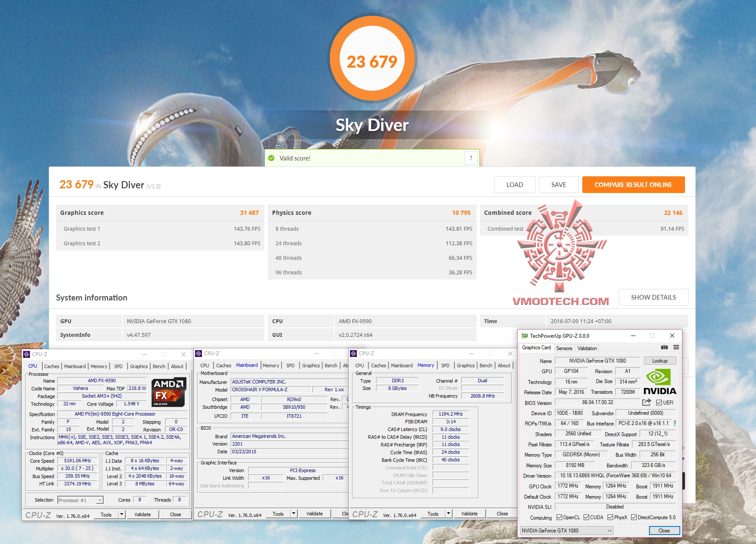The width and height of the screenshot is (756, 544).
Task: Toggle the OpenCL checkbox
Action: 559,517
